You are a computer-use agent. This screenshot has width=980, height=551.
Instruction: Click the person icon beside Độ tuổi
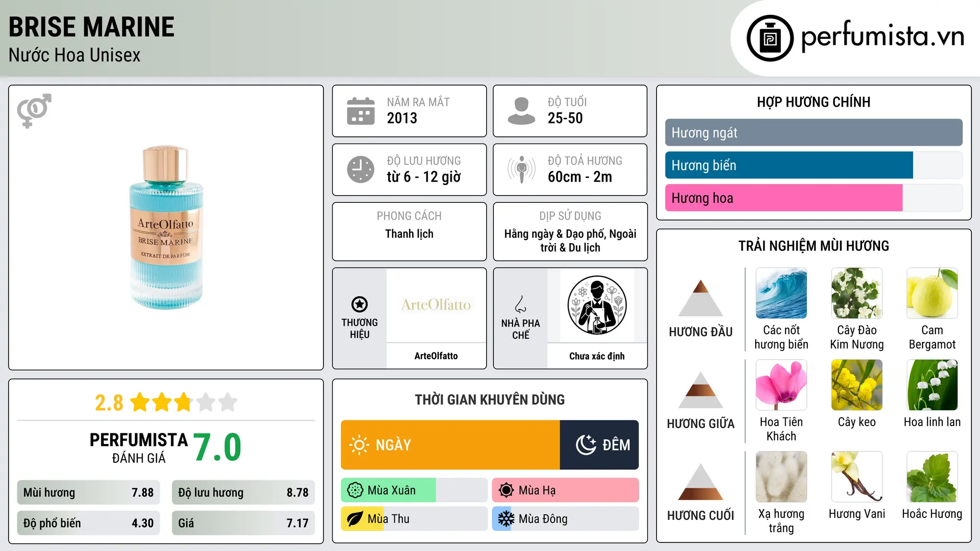522,111
